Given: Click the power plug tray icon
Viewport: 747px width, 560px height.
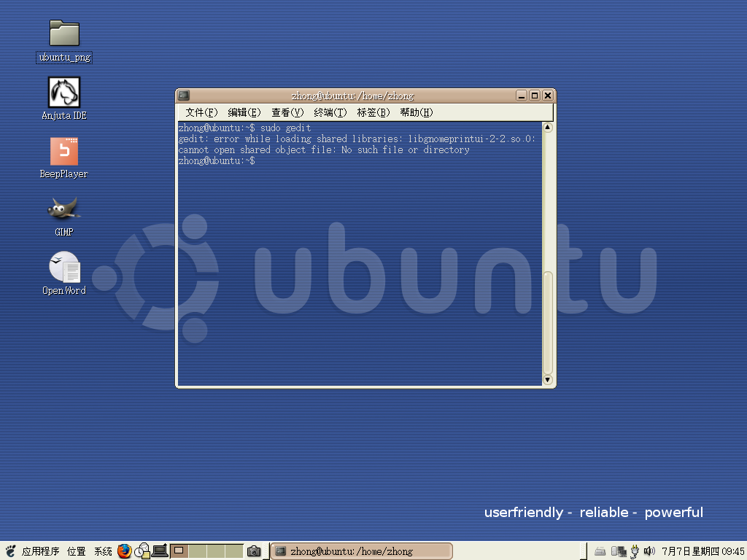Looking at the screenshot, I should 635,551.
